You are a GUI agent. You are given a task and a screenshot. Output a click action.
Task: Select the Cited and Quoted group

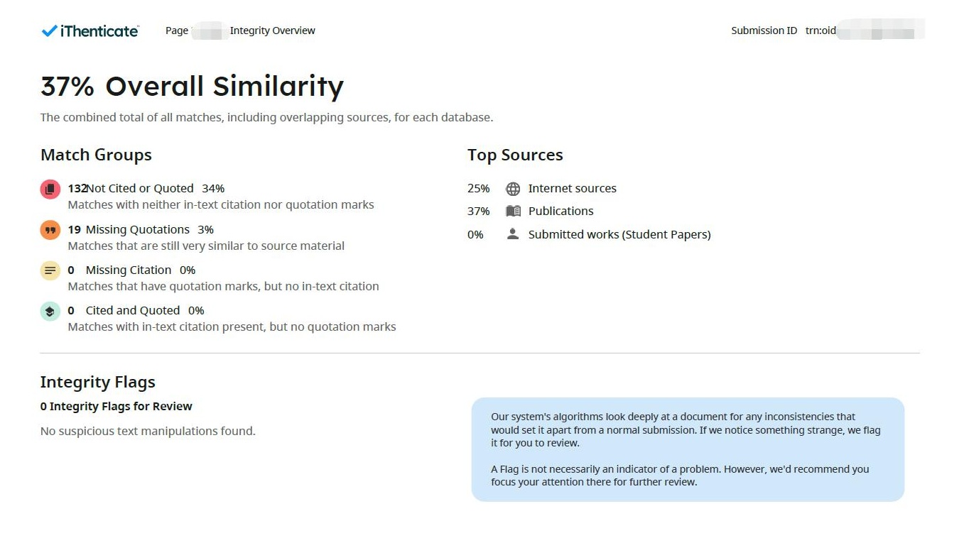[133, 310]
